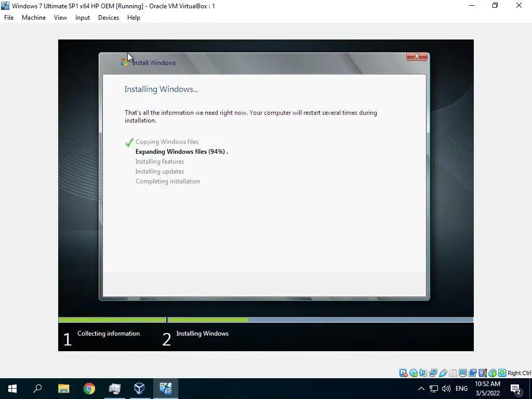Image resolution: width=532 pixels, height=399 pixels.
Task: Open the clock showing 10:52 AM
Action: point(487,389)
